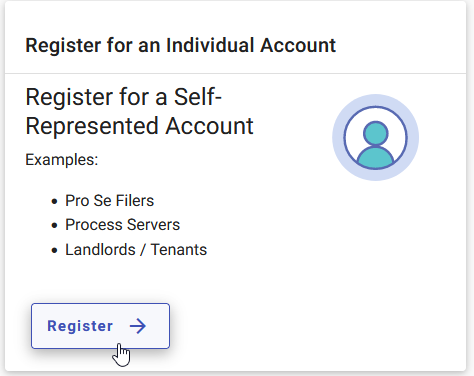Image resolution: width=474 pixels, height=376 pixels.
Task: Click the "Examples:" label
Action: click(62, 160)
